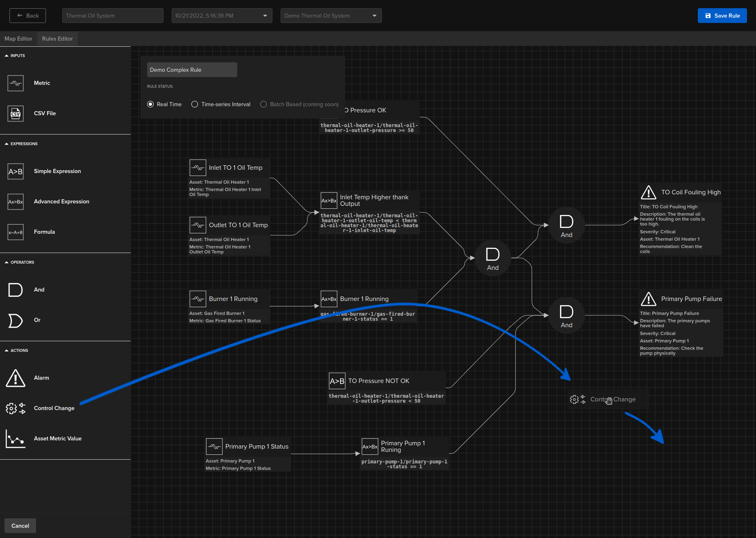Screen dimensions: 756x538
Task: Switch to the Map Editor tab
Action: pyautogui.click(x=18, y=39)
